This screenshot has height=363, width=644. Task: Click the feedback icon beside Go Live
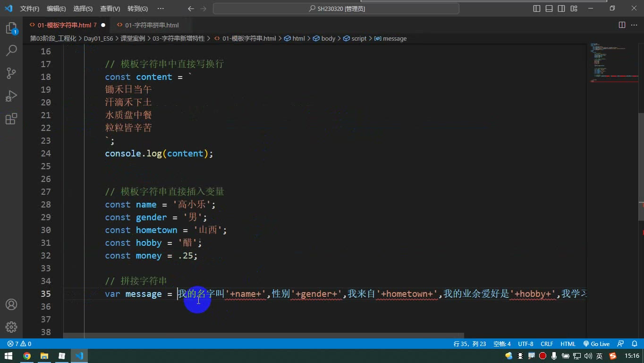621,344
